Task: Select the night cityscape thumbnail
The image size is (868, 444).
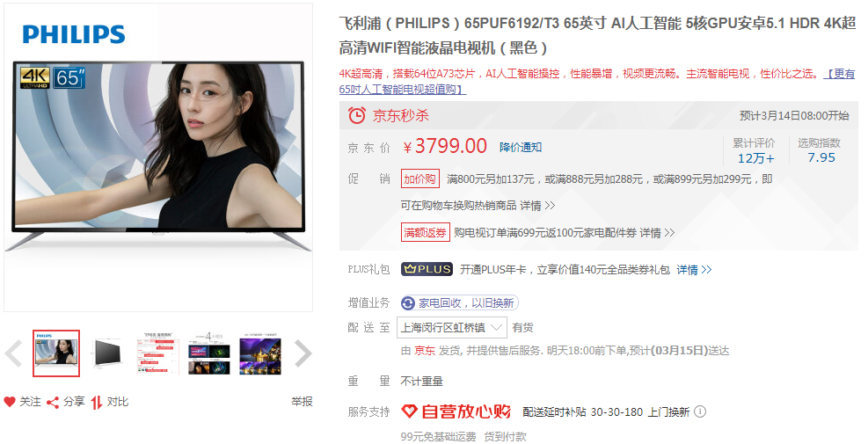Action: [x=260, y=353]
